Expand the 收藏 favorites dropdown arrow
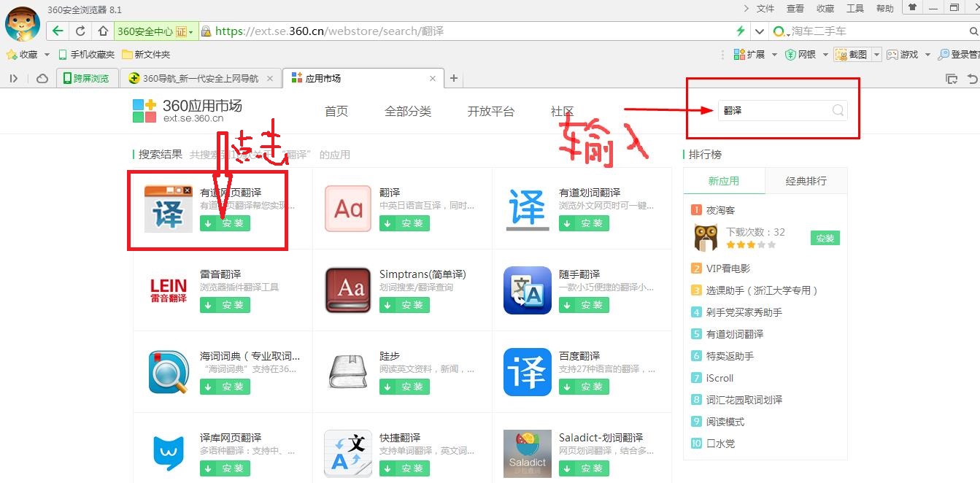The height and width of the screenshot is (483, 980). (46, 54)
